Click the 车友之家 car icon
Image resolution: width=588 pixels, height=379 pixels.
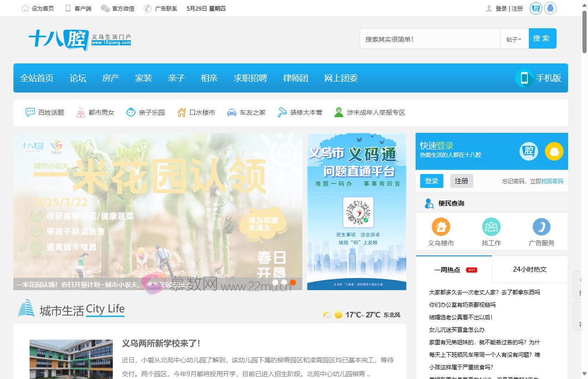pyautogui.click(x=232, y=112)
